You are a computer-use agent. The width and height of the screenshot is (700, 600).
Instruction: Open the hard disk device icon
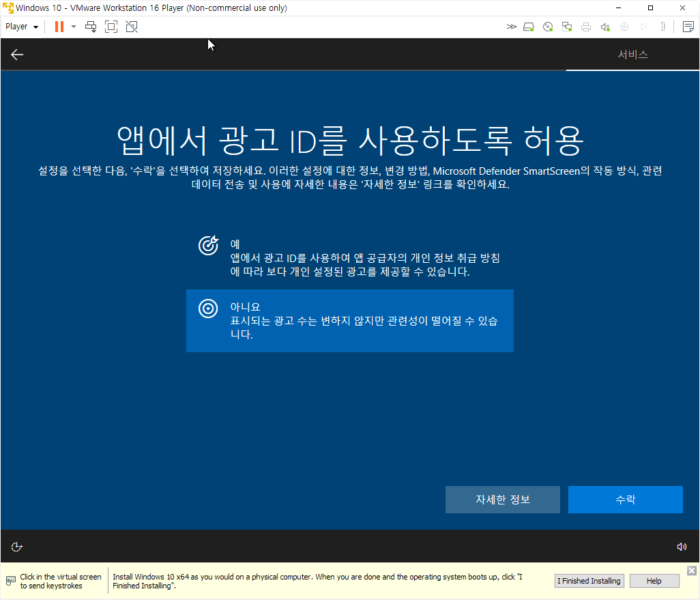click(529, 27)
